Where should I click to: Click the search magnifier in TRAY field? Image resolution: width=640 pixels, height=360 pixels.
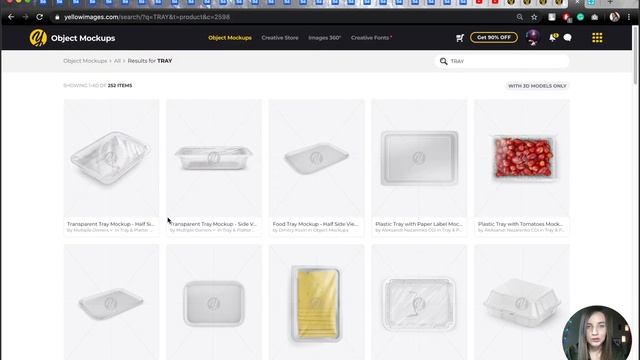click(443, 61)
